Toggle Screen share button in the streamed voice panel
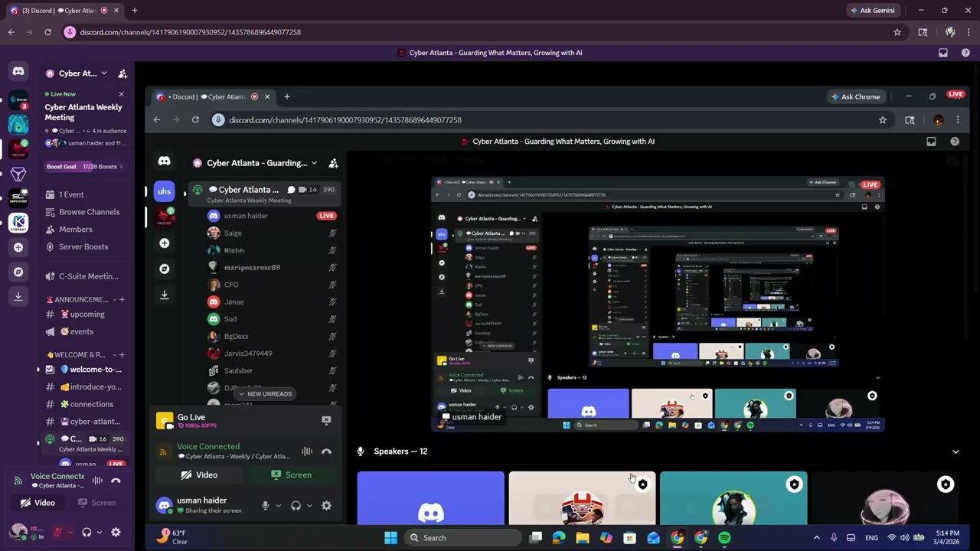This screenshot has height=551, width=980. tap(291, 475)
